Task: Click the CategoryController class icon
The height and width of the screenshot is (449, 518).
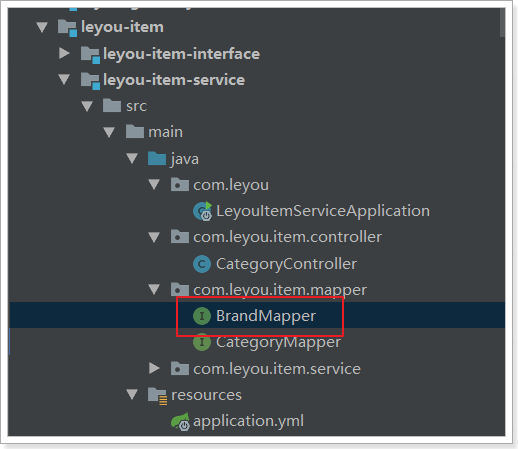Action: click(202, 264)
